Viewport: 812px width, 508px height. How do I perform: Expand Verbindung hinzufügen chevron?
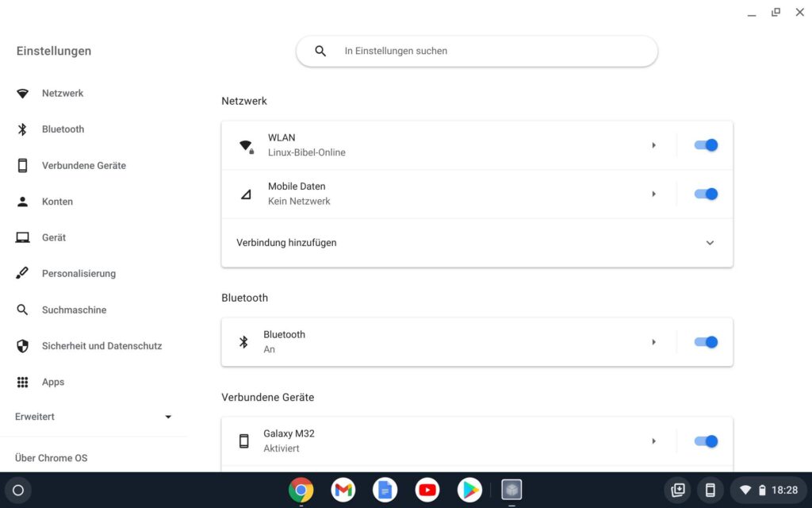coord(710,243)
